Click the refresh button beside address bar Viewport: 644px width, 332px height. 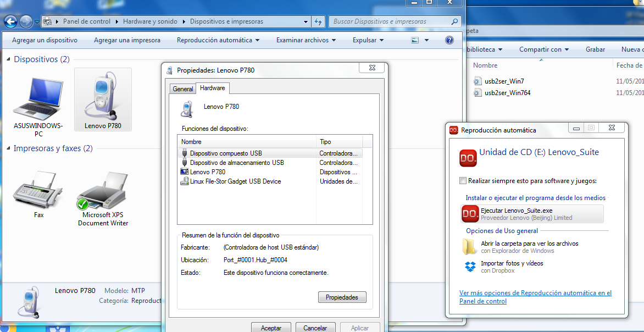tap(318, 21)
